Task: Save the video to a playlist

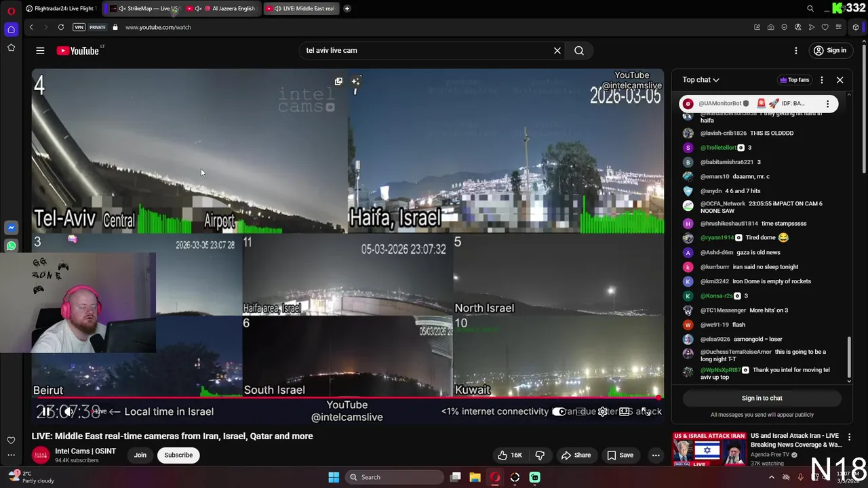Action: tap(620, 455)
